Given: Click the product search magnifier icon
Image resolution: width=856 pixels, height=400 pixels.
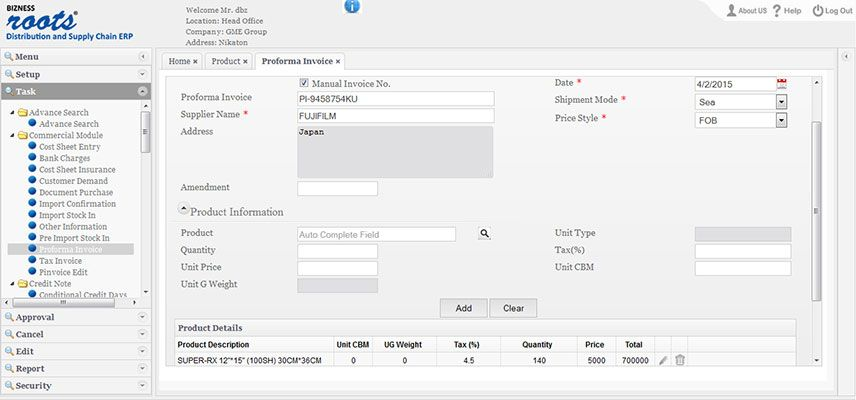Looking at the screenshot, I should (484, 234).
